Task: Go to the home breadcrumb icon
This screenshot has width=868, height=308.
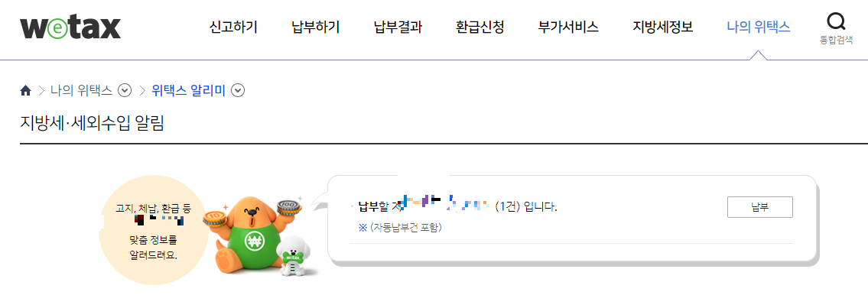Action: point(25,91)
